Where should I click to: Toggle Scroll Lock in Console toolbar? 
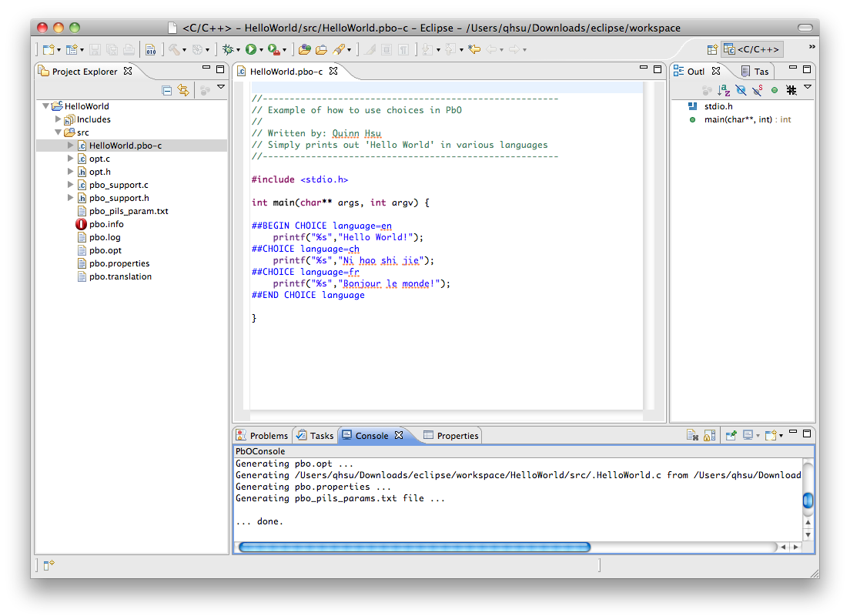click(x=709, y=436)
